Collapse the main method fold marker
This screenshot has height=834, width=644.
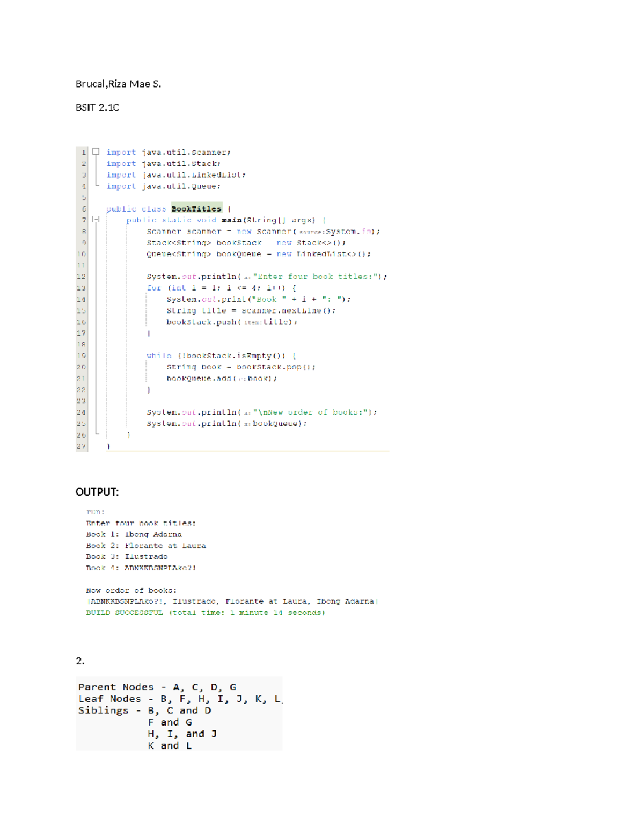96,219
